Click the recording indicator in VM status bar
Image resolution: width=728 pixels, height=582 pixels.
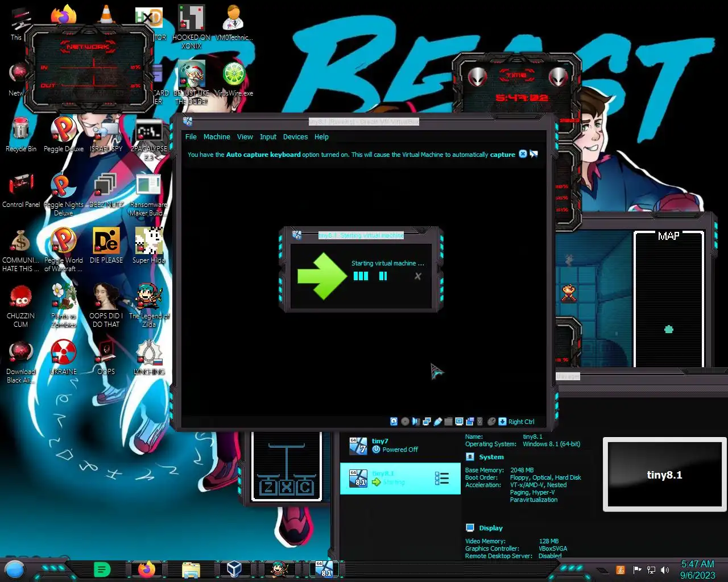[x=470, y=421]
